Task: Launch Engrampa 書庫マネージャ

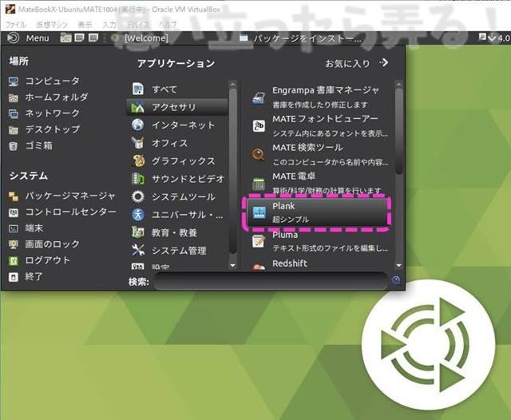Action: pyautogui.click(x=320, y=97)
